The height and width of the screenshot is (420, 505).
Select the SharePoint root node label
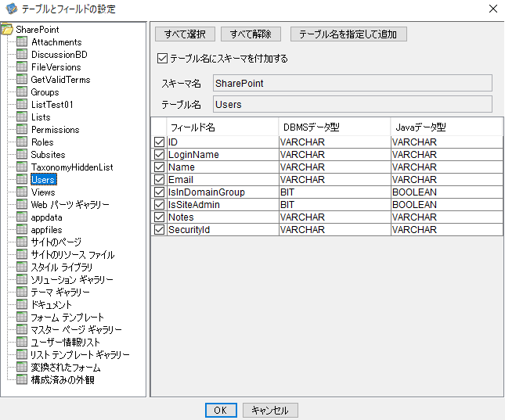click(x=38, y=29)
